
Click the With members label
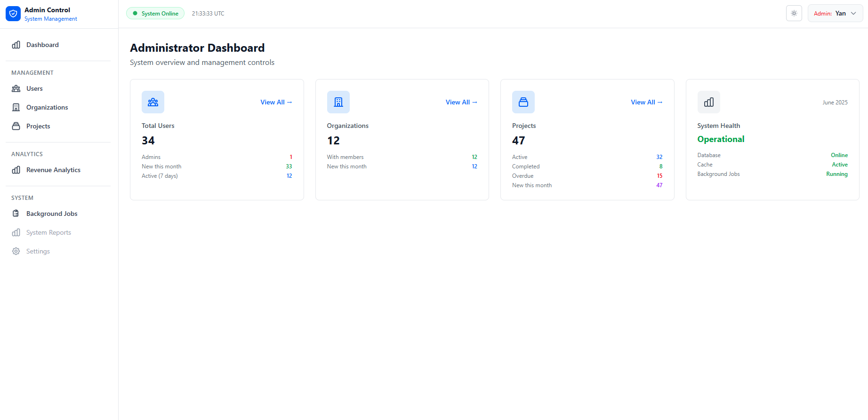(345, 157)
